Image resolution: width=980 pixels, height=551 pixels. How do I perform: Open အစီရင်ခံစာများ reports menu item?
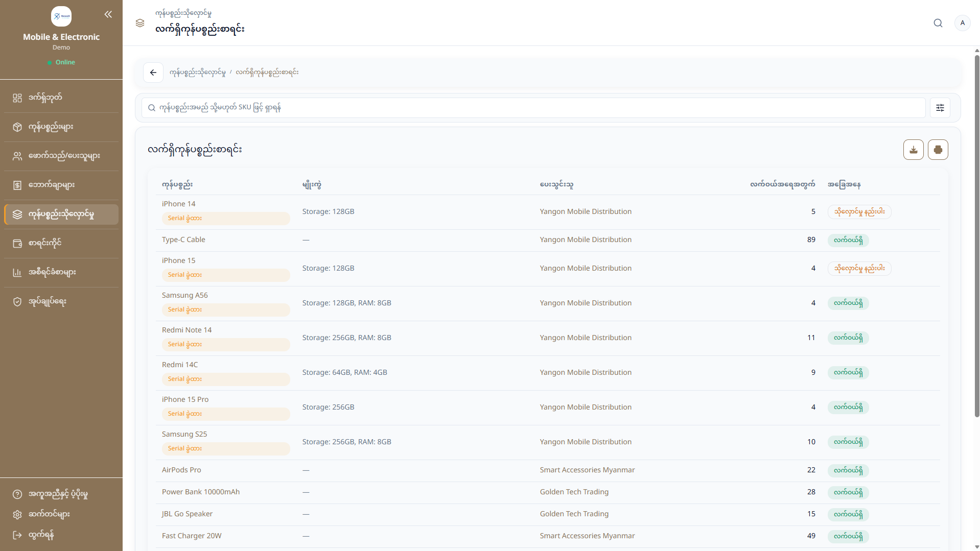tap(61, 272)
